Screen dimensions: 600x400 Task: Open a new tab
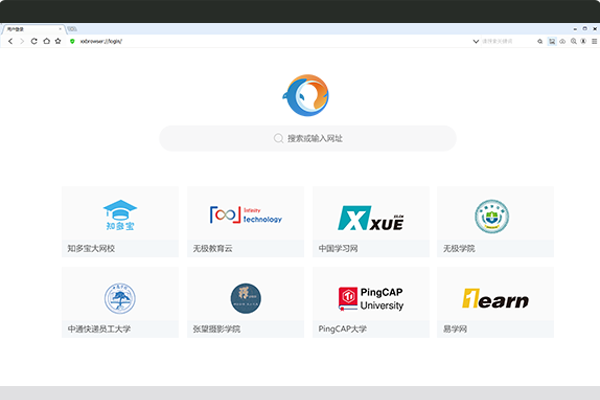click(72, 29)
